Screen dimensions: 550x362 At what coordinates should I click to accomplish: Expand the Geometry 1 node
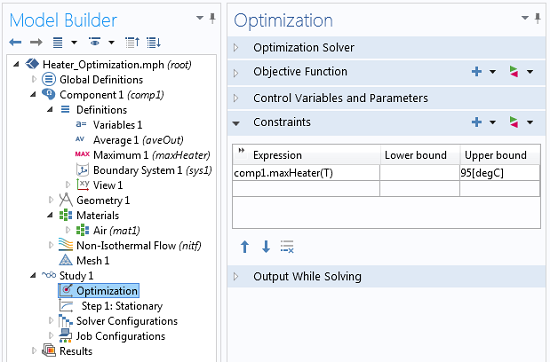51,200
